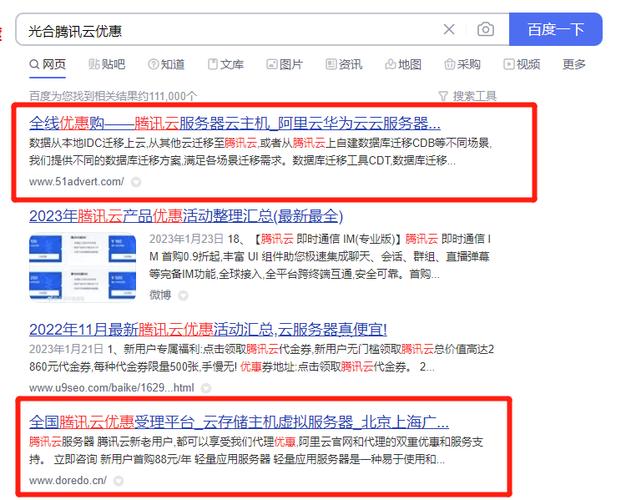Click the document icon of 文库
This screenshot has height=500, width=621.
pos(213,64)
